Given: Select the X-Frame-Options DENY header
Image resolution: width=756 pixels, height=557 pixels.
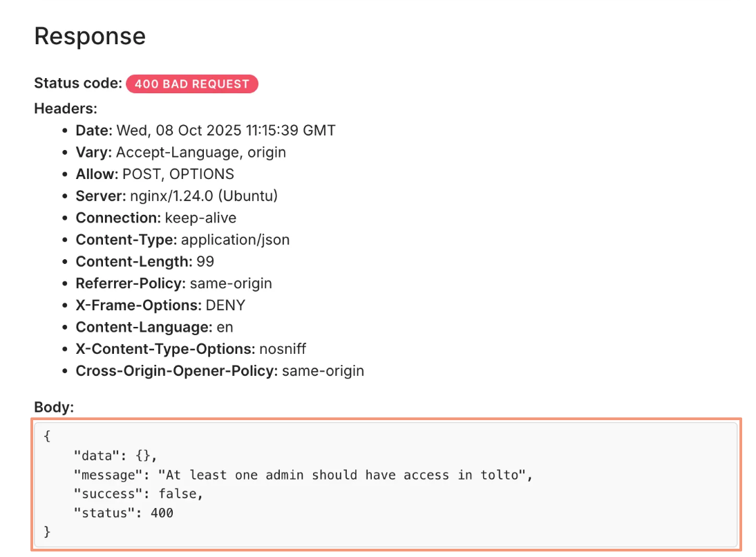Looking at the screenshot, I should click(160, 305).
